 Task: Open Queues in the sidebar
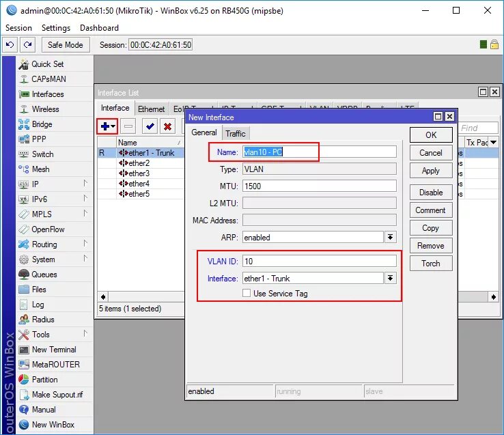coord(44,275)
